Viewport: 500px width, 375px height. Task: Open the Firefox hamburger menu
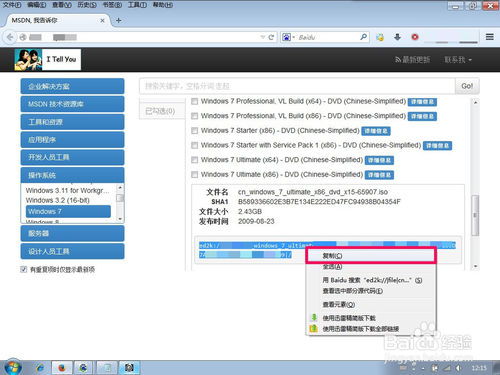point(490,37)
